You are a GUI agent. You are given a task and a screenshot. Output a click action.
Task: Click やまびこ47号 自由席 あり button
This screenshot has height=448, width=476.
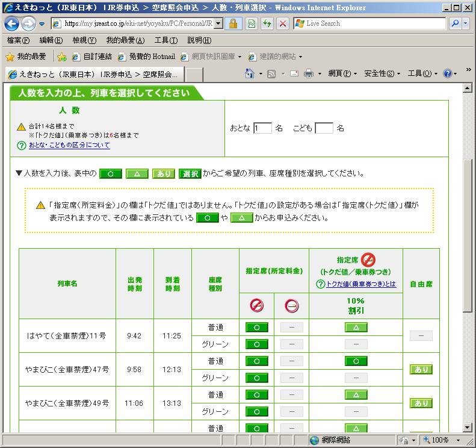421,370
